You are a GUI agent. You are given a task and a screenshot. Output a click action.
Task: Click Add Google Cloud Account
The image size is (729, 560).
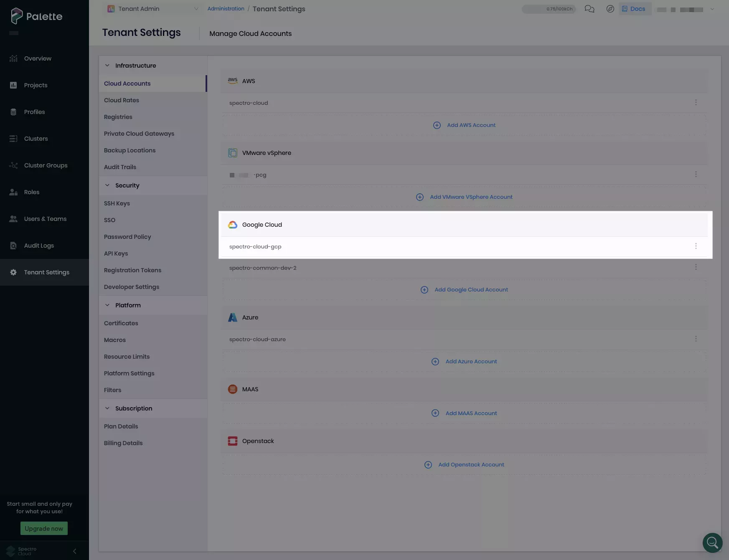(x=464, y=289)
